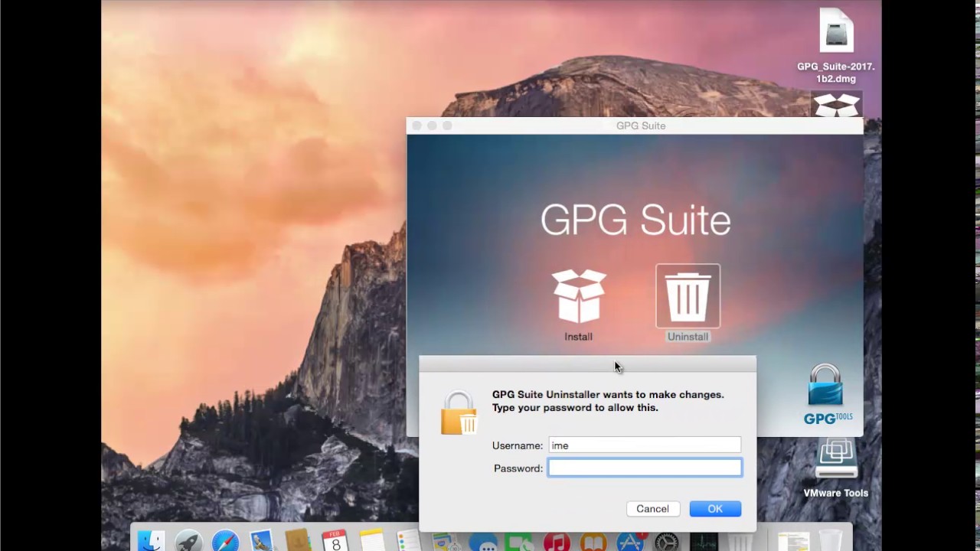Open iTunes music icon in dock

pos(557,541)
